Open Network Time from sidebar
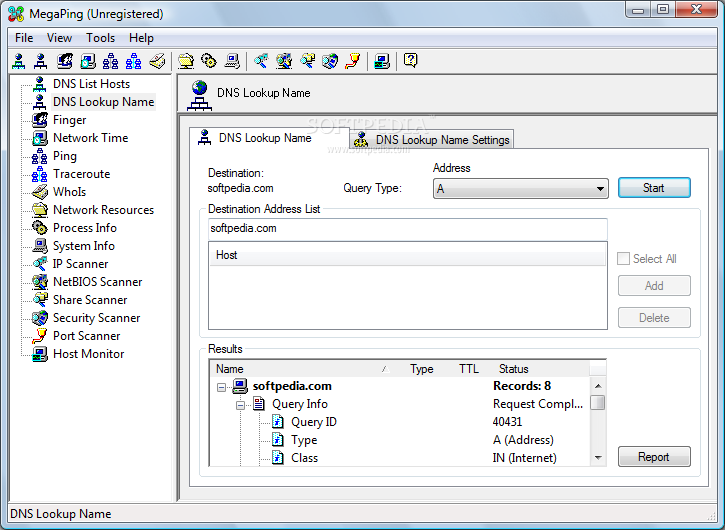Screen dimensions: 725x530 (x=90, y=138)
